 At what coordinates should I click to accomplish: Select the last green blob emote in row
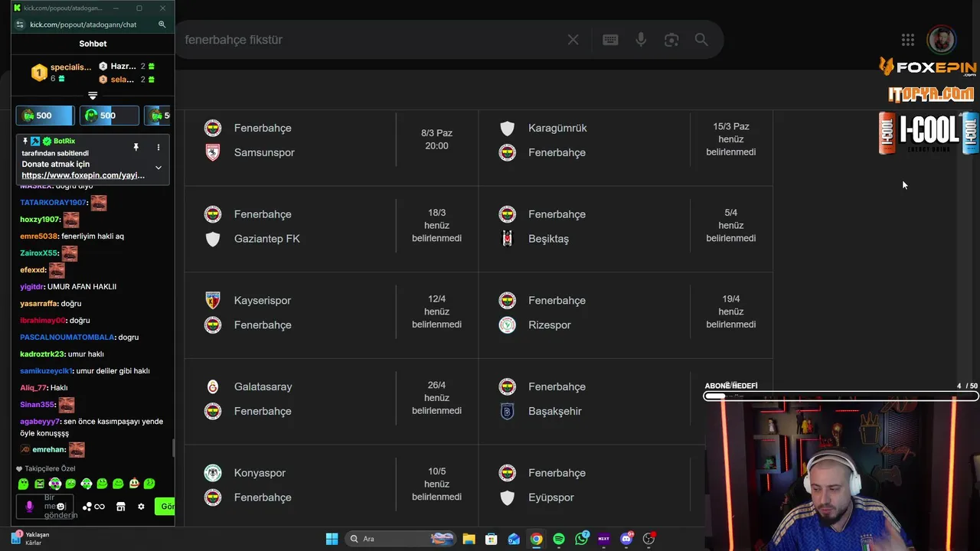coord(149,484)
